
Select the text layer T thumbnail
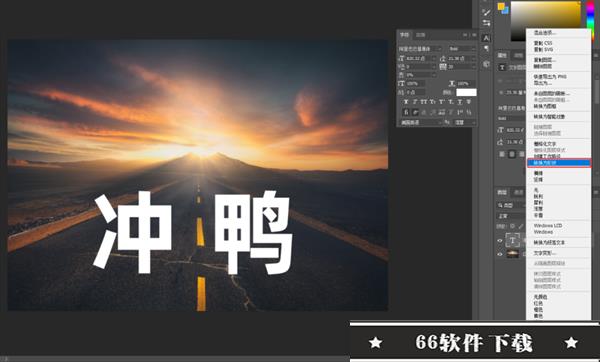coord(512,240)
